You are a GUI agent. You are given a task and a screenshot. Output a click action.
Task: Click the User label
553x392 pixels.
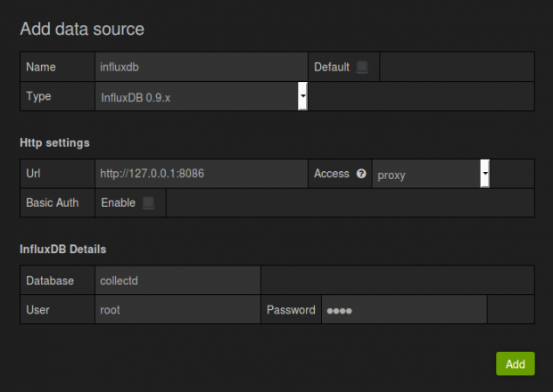(37, 310)
